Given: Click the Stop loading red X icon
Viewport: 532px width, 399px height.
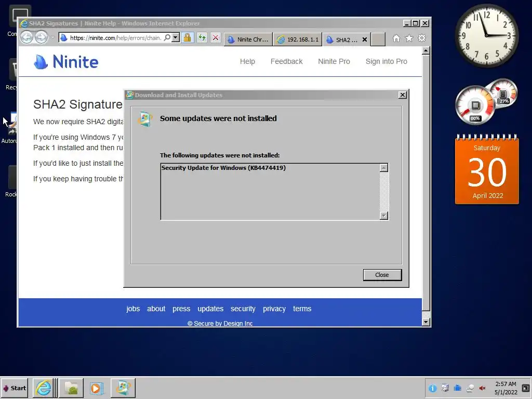Looking at the screenshot, I should tap(216, 37).
